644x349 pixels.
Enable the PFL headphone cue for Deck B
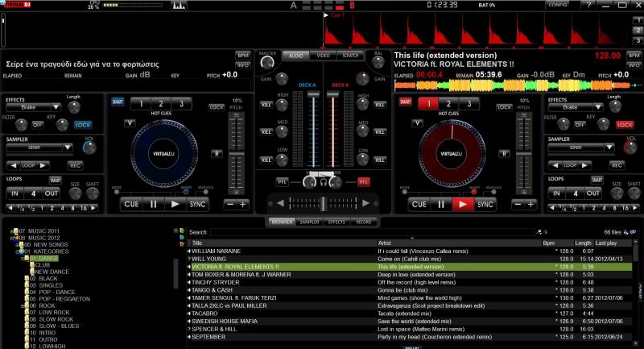[x=364, y=181]
